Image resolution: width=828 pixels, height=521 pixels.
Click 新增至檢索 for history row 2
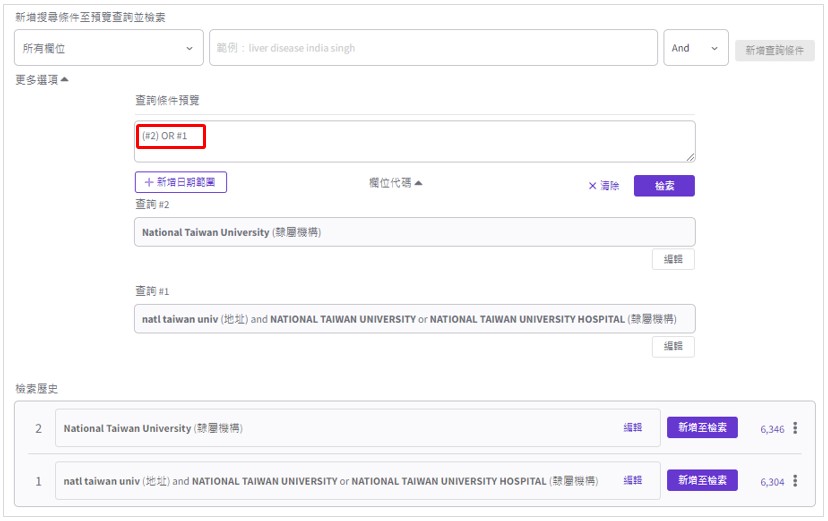tap(702, 428)
